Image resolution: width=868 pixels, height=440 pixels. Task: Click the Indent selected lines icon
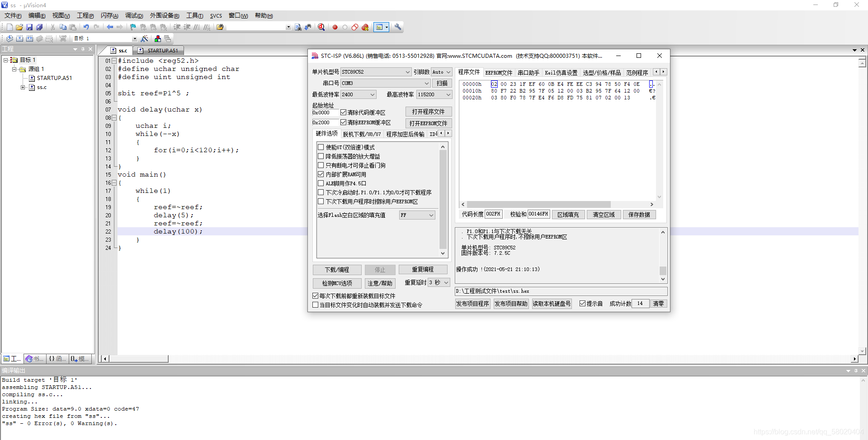(177, 27)
